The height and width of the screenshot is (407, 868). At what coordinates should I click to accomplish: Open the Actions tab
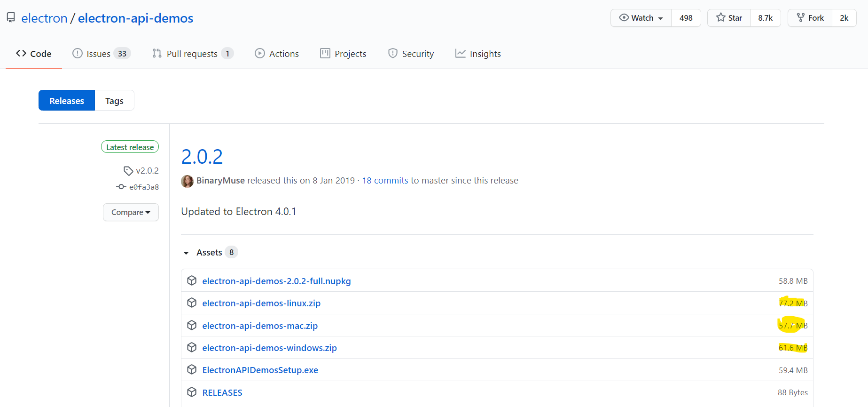pyautogui.click(x=277, y=54)
